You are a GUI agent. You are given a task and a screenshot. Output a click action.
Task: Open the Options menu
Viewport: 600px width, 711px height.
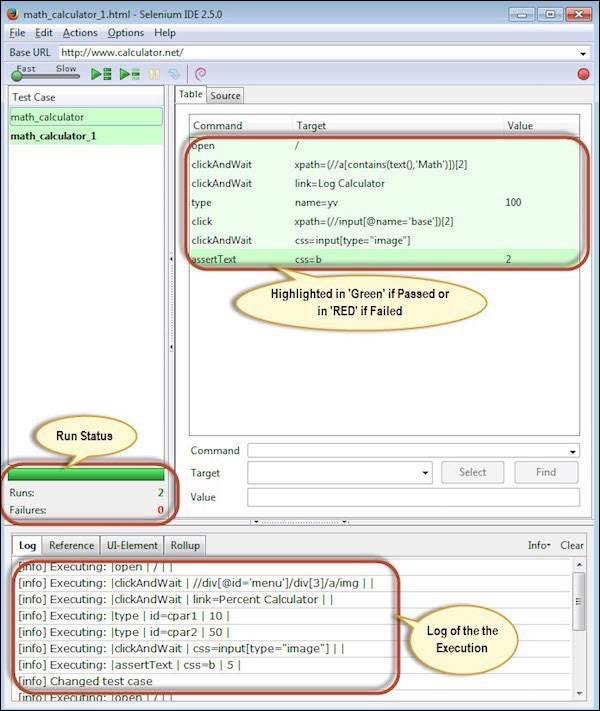click(126, 33)
